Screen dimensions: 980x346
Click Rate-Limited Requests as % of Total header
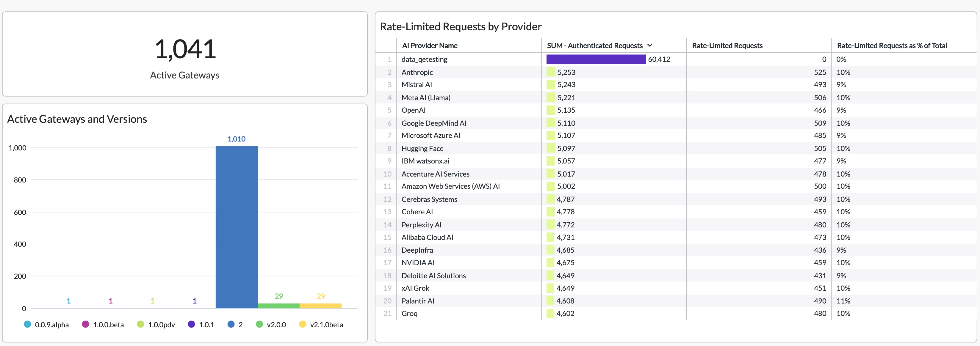tap(892, 45)
